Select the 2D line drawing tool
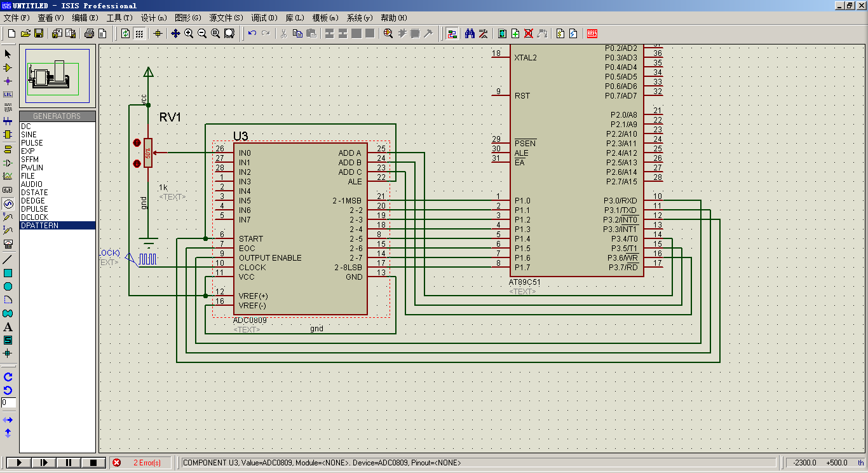 coord(8,259)
